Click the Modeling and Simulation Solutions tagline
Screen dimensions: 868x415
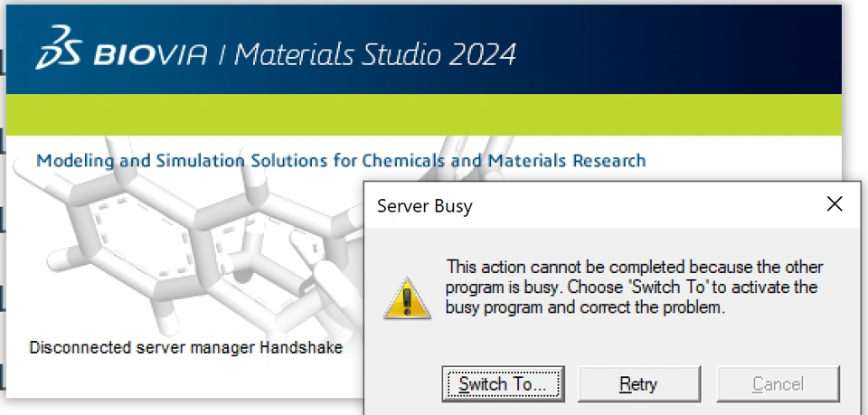point(341,161)
